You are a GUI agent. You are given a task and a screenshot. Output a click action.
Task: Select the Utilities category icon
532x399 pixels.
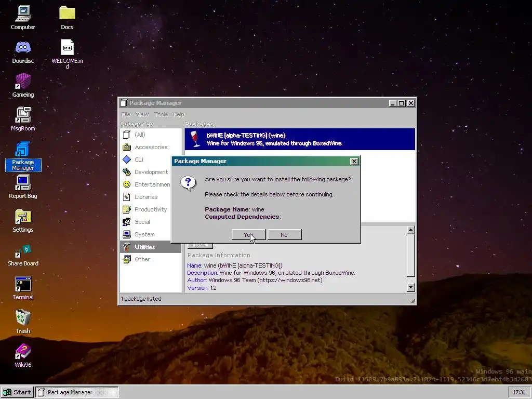coord(127,247)
